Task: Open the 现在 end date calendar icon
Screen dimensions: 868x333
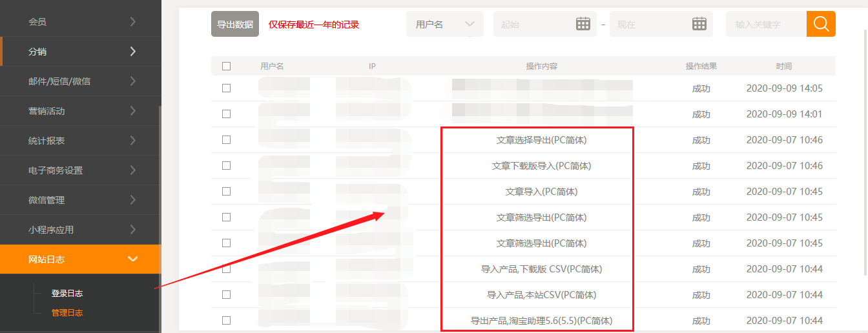Action: tap(699, 24)
